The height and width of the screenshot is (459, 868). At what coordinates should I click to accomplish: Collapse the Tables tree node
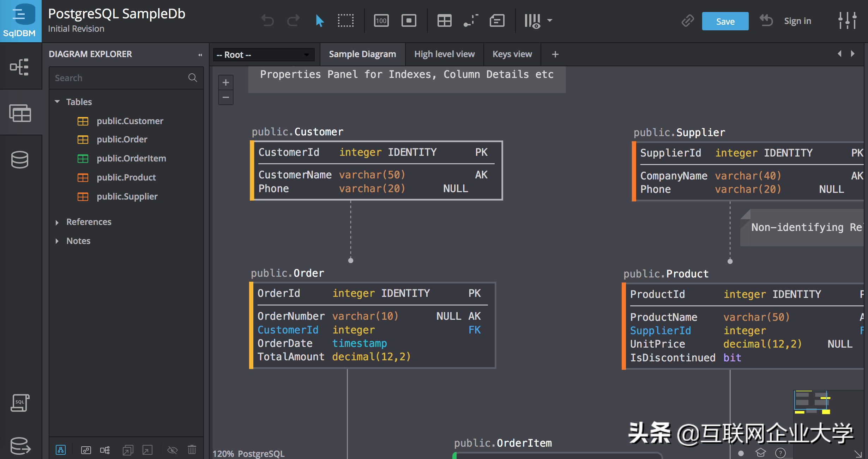(57, 102)
